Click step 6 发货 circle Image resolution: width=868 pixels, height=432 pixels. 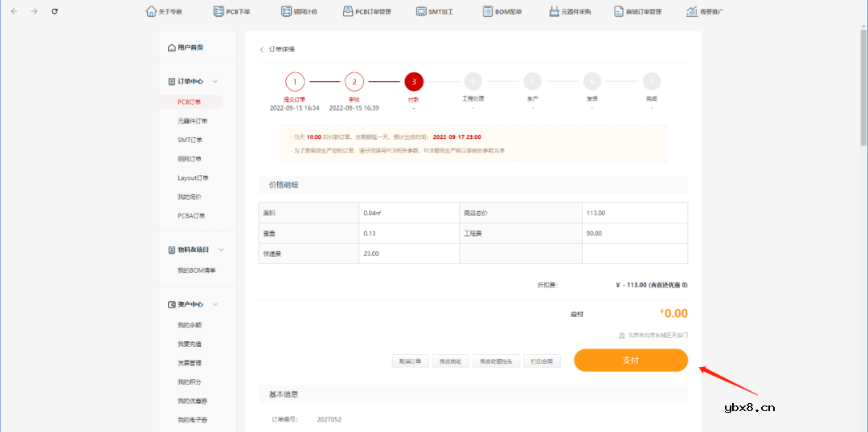coord(592,82)
